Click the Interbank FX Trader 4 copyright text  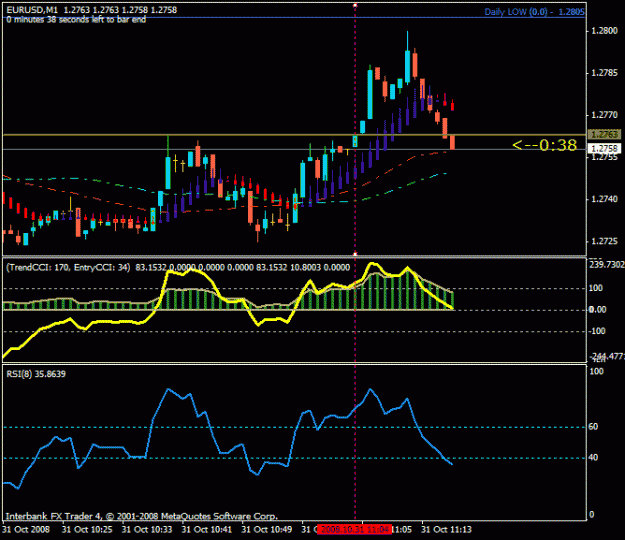(x=142, y=516)
